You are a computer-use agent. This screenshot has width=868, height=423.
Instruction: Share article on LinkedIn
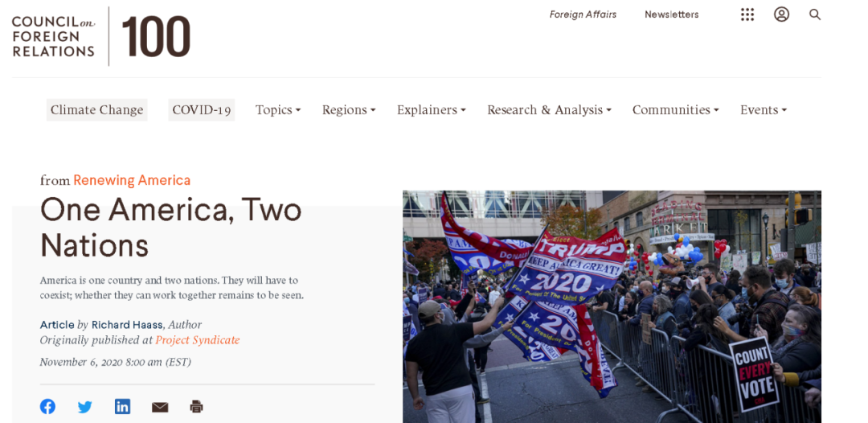coord(122,406)
